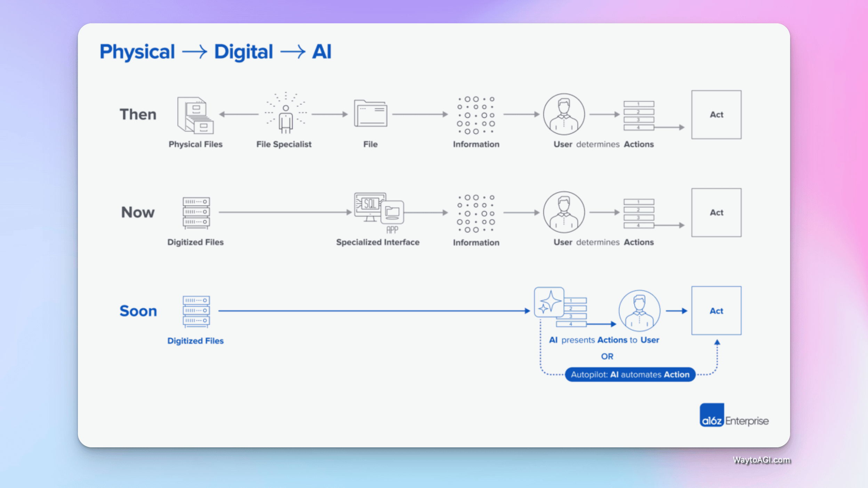The width and height of the screenshot is (868, 488).
Task: Click the Now row Digitized Files server icon
Action: [196, 213]
